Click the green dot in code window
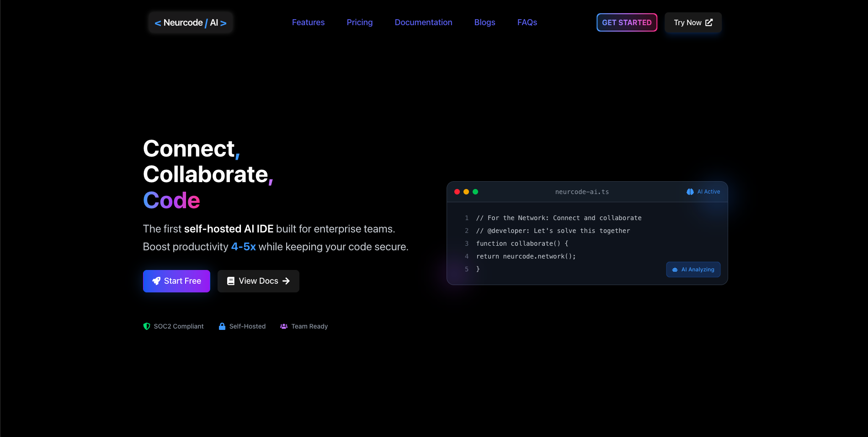Screen dimensions: 868x437 [x=475, y=192]
